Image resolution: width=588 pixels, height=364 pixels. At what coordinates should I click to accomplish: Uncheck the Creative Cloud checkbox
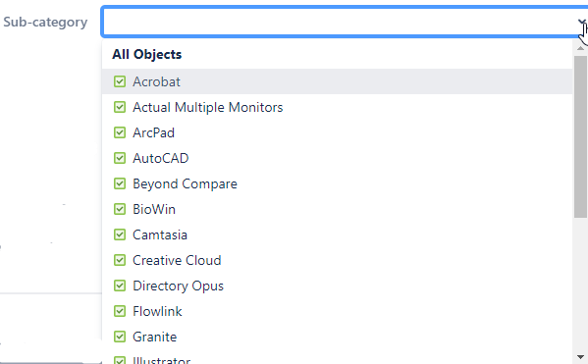(120, 260)
